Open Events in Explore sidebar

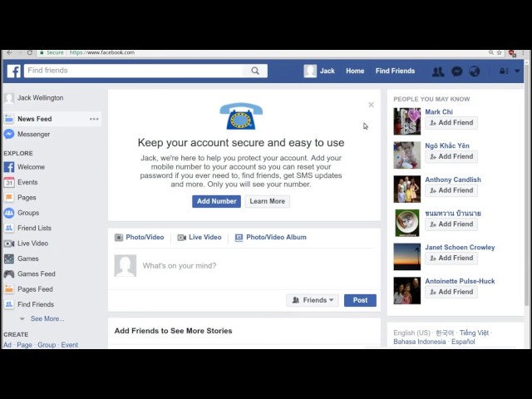(x=21, y=182)
